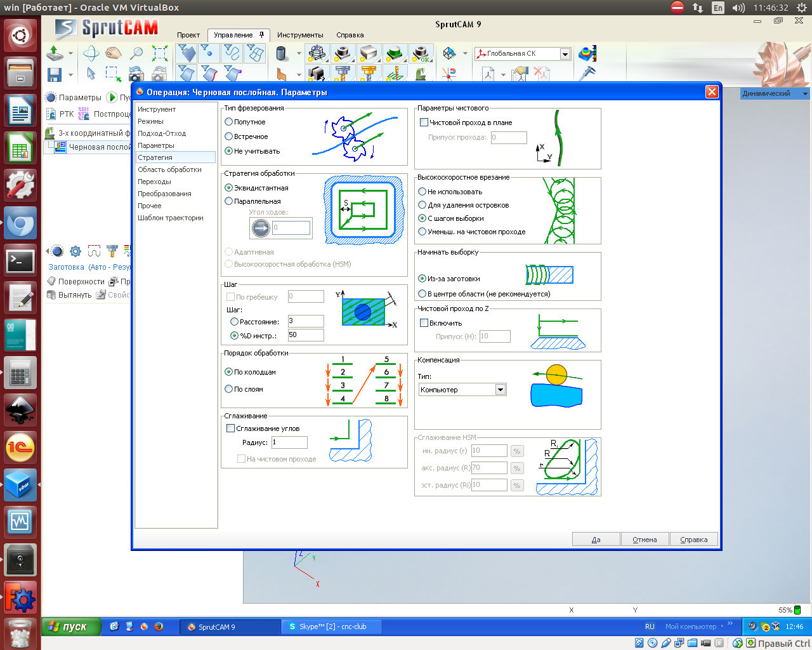Tick the Включить checkbox for Z finishing pass
This screenshot has height=650, width=812.
tap(424, 323)
